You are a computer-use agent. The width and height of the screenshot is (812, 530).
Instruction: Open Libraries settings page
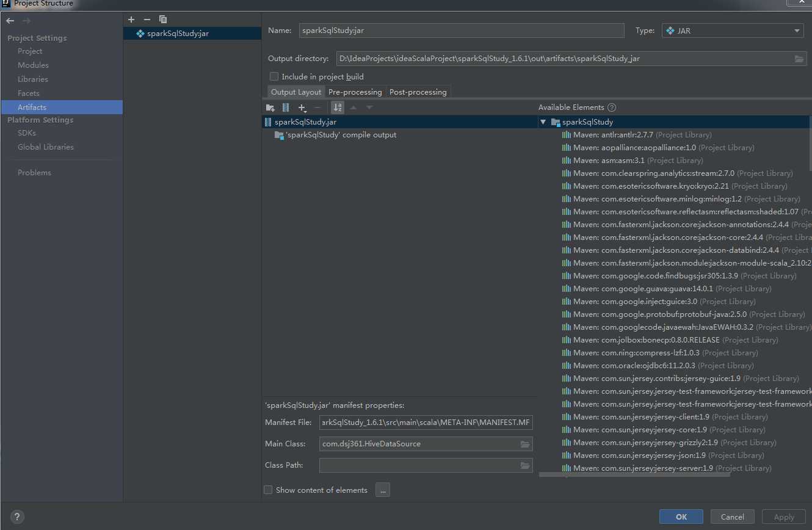(33, 79)
